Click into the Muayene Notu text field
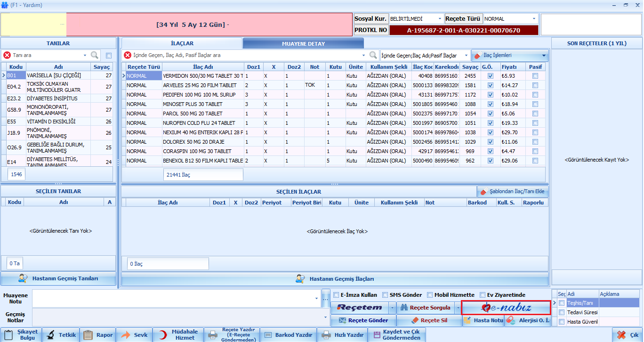Screen dimensions: 644x342 tap(174, 298)
